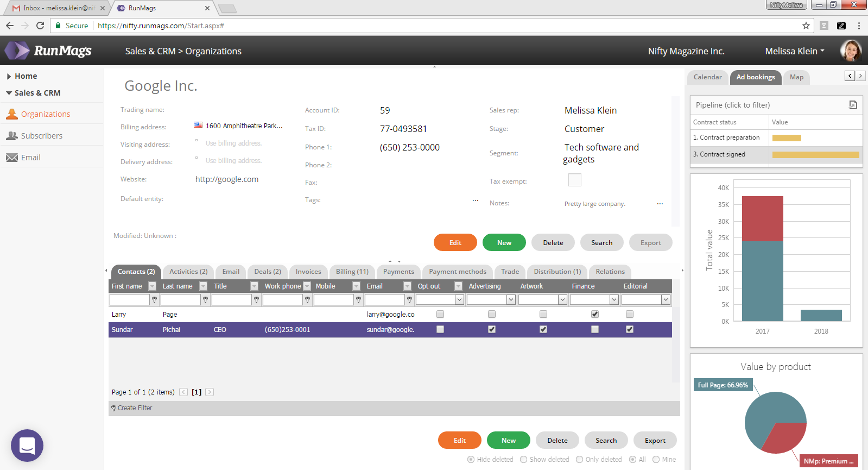The width and height of the screenshot is (868, 470).
Task: Open the Editorial filter dropdown
Action: coord(666,299)
